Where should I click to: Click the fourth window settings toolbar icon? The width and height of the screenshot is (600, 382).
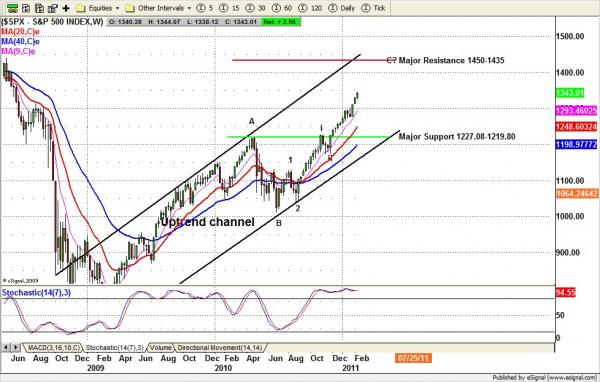(x=52, y=8)
